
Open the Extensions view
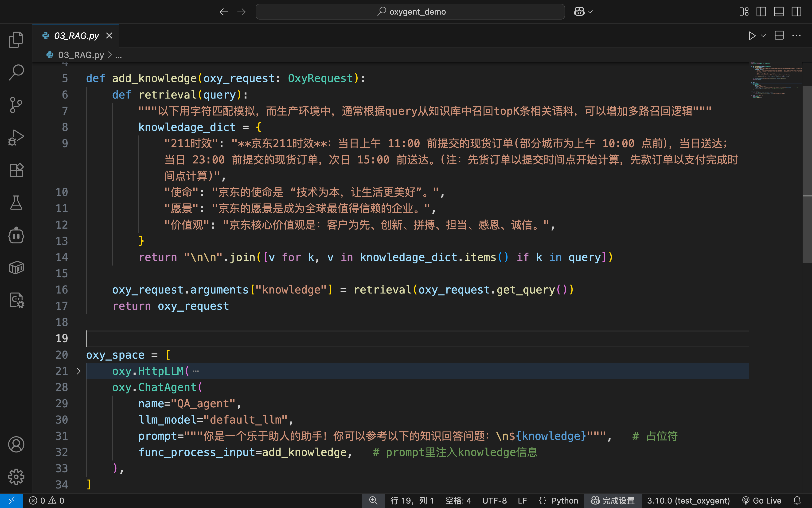[x=16, y=170]
